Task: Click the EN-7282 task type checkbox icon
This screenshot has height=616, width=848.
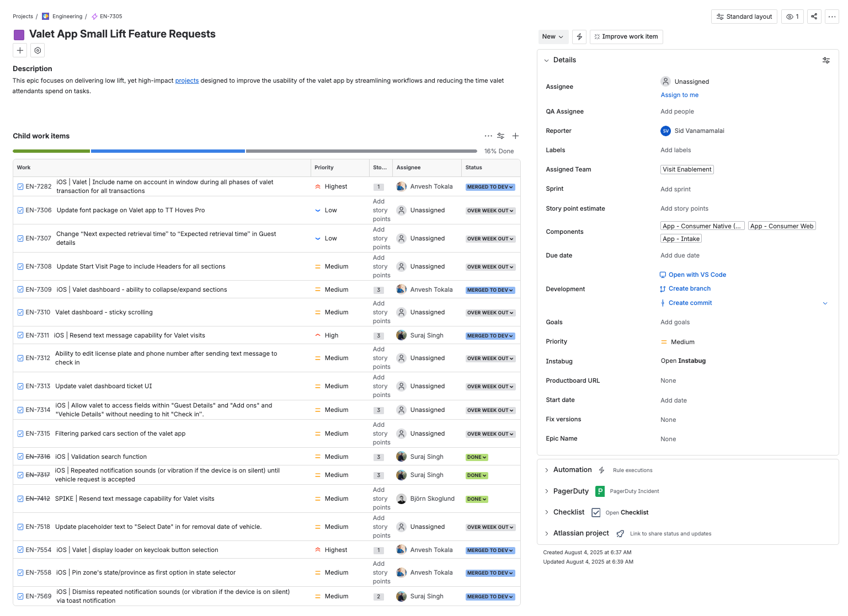Action: click(x=20, y=187)
